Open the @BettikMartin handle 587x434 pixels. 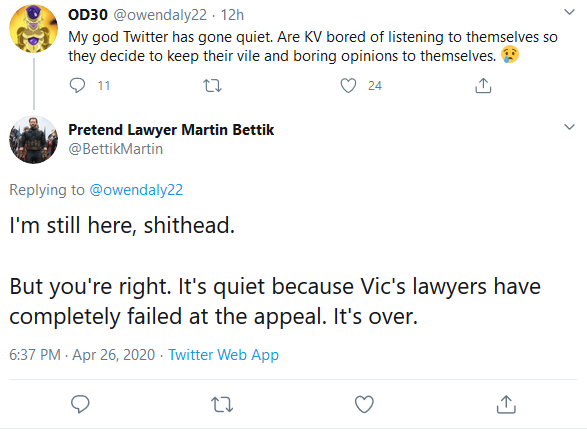click(x=116, y=149)
